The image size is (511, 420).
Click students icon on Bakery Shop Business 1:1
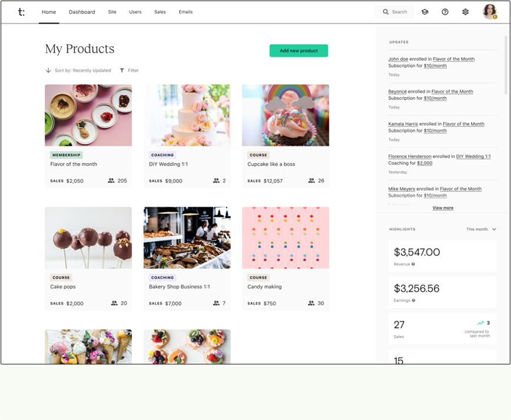tap(216, 303)
